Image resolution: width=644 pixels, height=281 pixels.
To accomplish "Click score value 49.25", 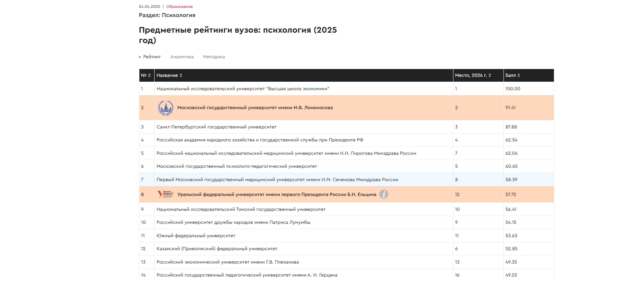I will 511,275.
